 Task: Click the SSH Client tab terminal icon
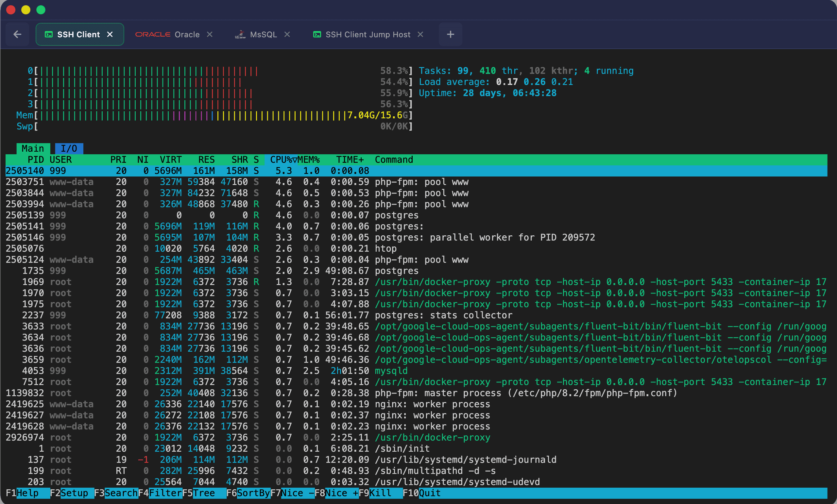[49, 34]
